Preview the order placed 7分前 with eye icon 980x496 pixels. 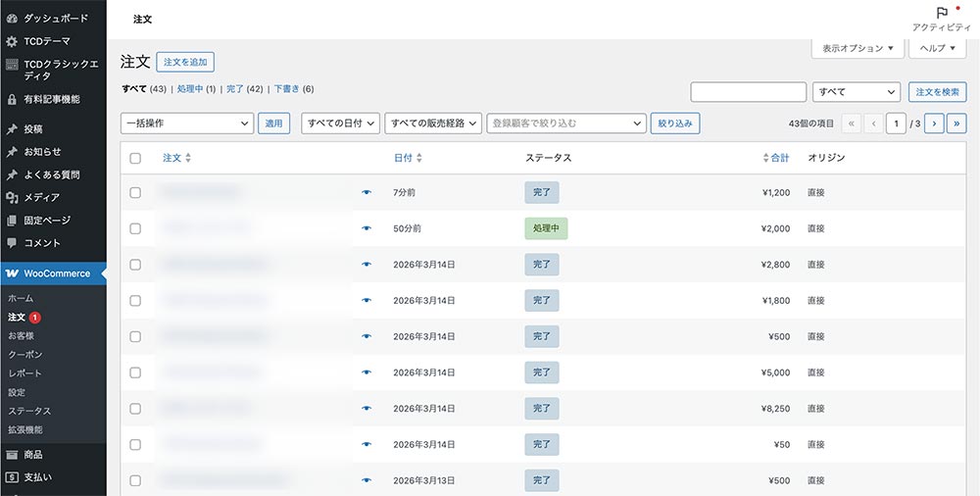click(367, 193)
